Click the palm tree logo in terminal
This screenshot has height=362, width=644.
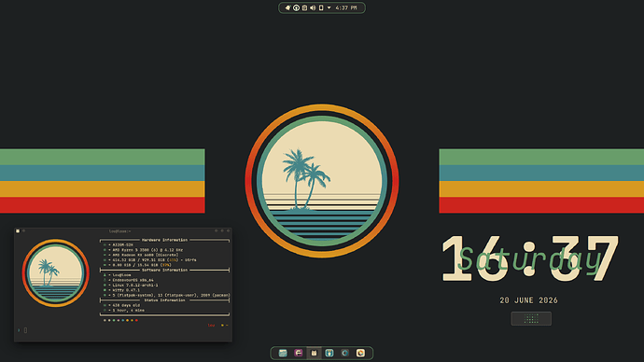coord(55,273)
